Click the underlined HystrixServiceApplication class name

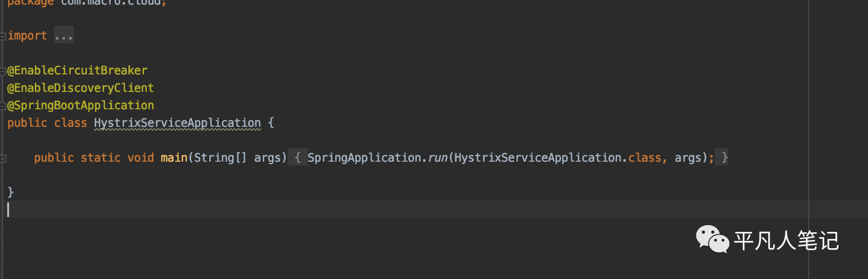tap(177, 123)
